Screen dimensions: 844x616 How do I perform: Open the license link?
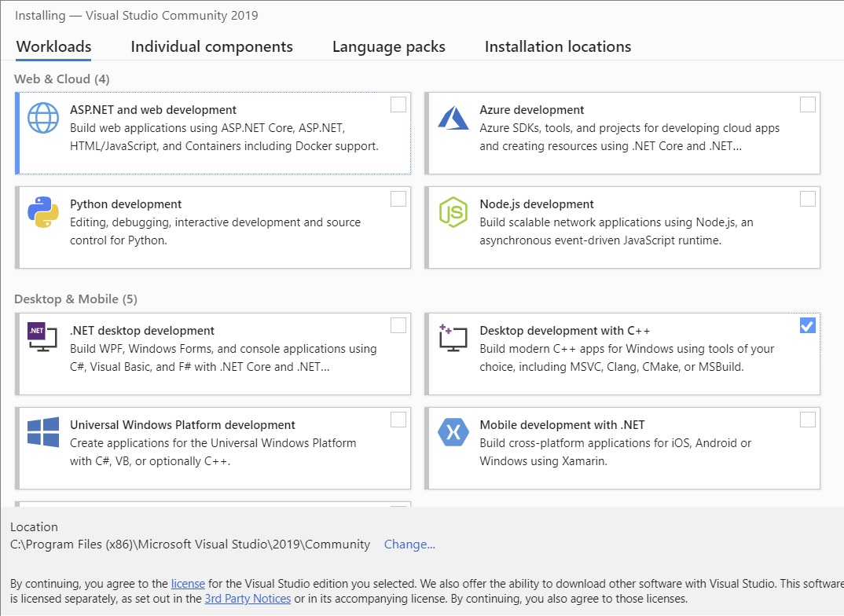coord(188,584)
